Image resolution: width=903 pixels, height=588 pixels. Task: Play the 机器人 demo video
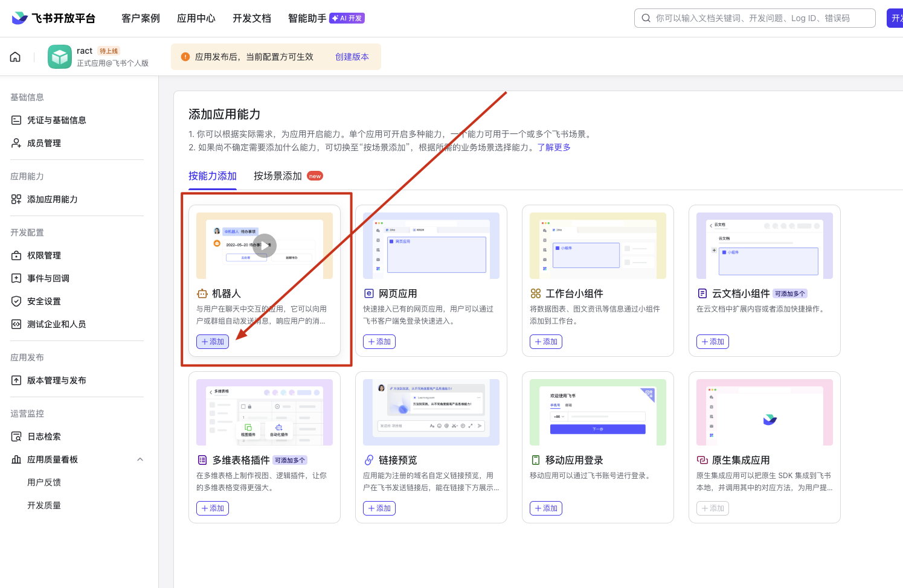tap(265, 245)
